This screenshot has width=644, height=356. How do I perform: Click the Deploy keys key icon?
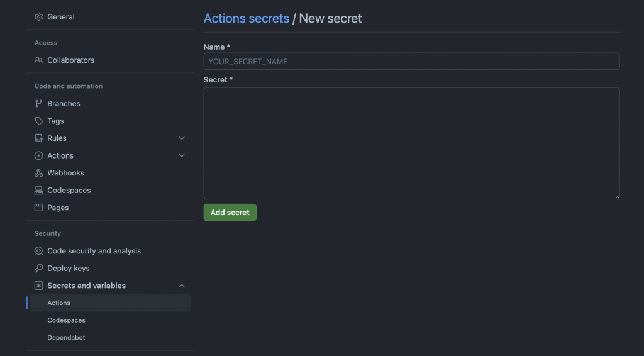39,269
